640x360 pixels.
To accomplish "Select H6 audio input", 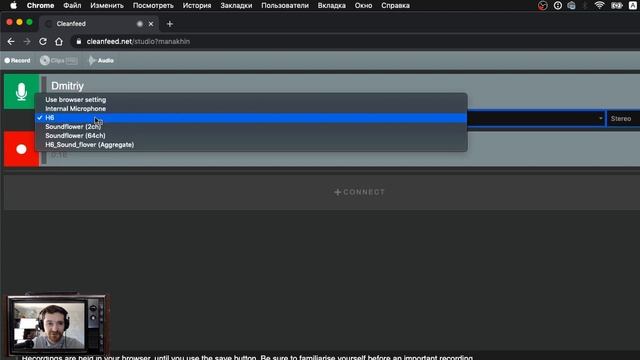I will pyautogui.click(x=251, y=118).
